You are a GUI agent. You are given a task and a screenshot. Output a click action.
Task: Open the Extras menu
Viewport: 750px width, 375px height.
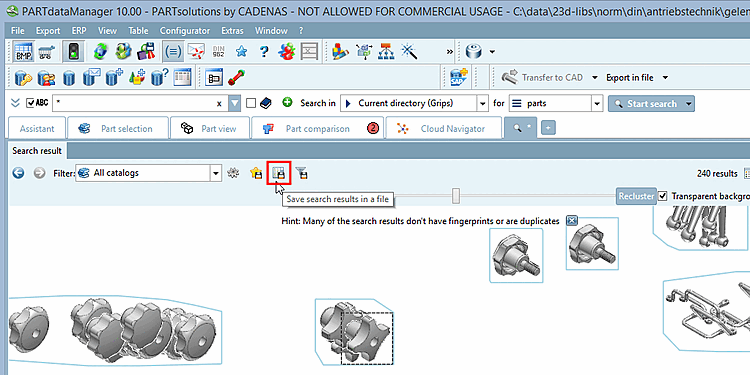coord(232,31)
